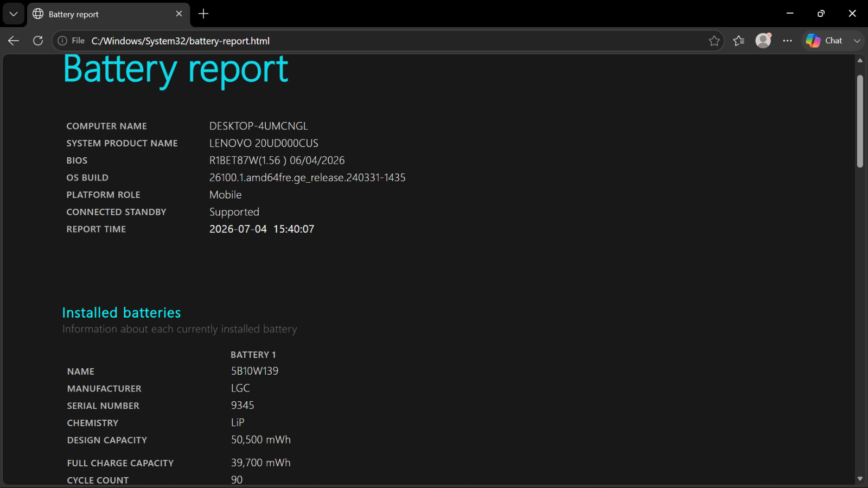Open Settings and more ellipsis menu
This screenshot has width=868, height=488.
point(788,41)
